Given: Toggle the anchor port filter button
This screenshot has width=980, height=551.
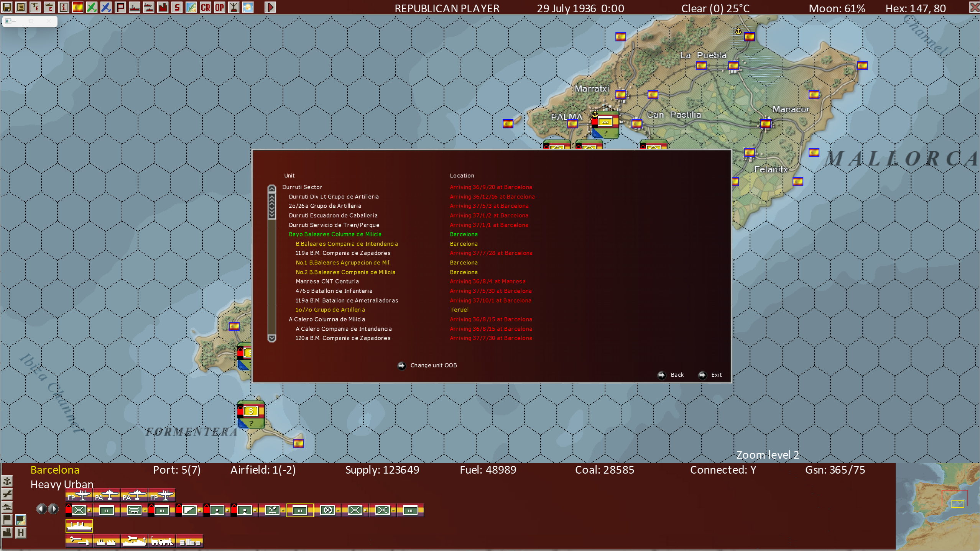Looking at the screenshot, I should coord(7,481).
